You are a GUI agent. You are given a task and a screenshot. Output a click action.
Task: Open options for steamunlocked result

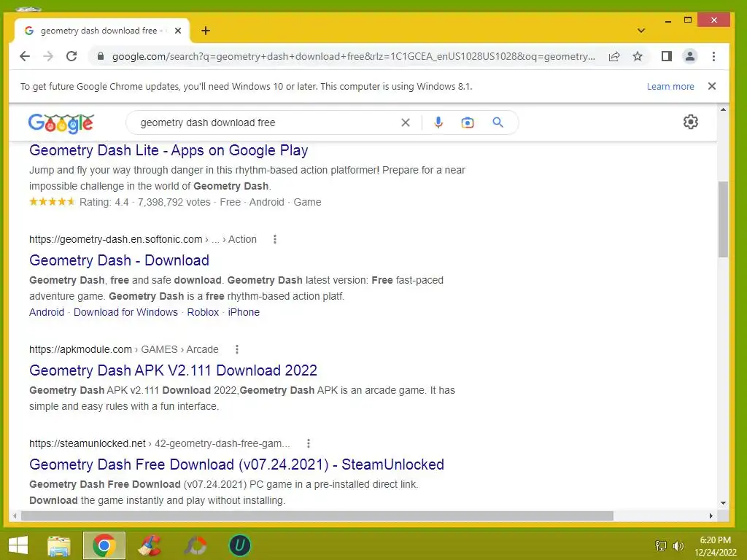click(x=309, y=444)
